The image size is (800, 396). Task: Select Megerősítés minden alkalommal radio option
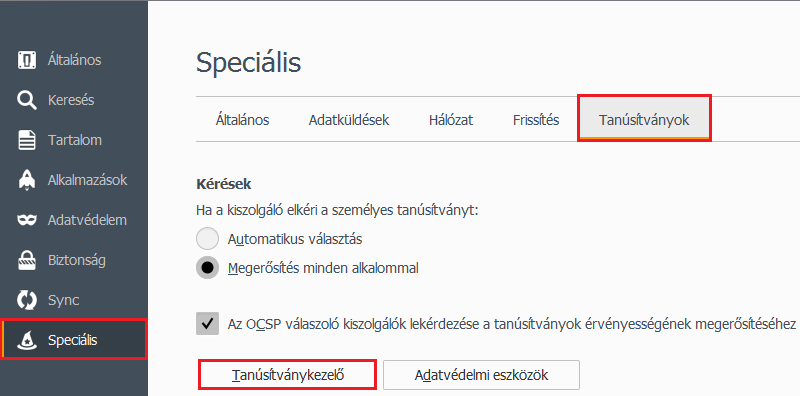[208, 268]
